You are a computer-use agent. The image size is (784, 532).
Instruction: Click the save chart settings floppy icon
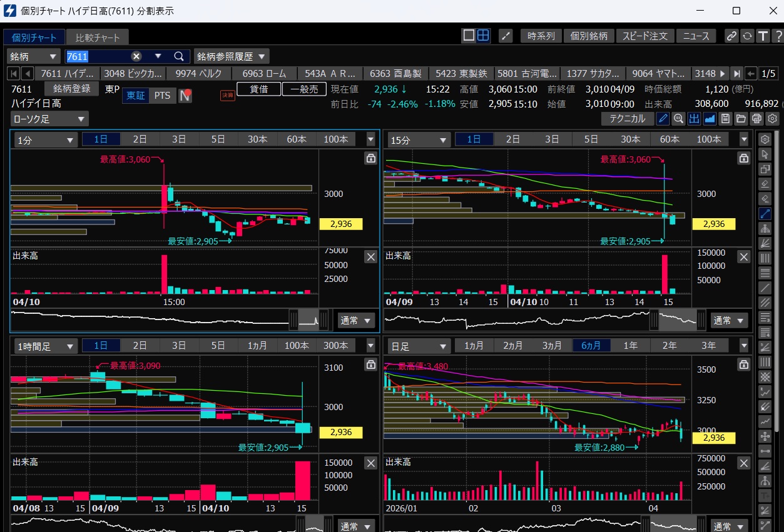[x=725, y=119]
